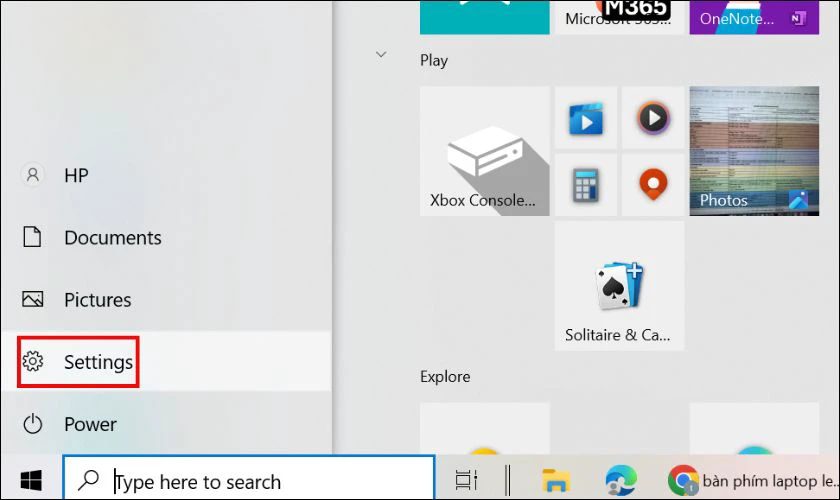Click the Pictures landscape icon
Screen dimensions: 840x500
point(33,299)
